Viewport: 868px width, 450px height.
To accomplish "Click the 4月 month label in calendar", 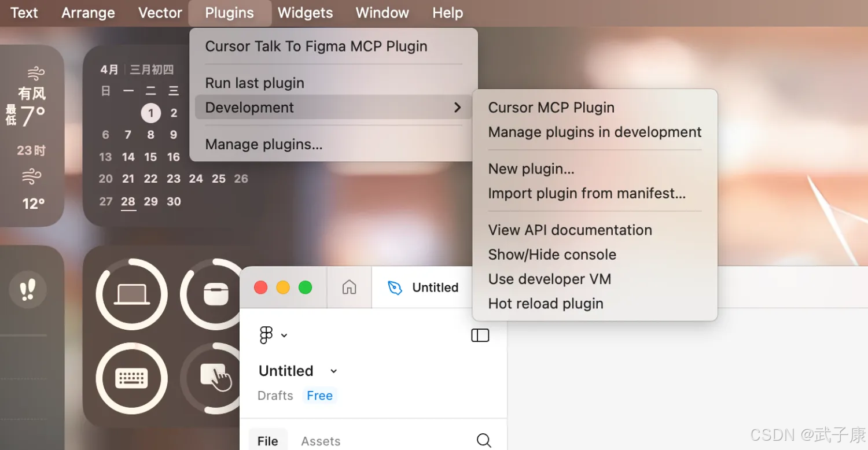I will click(109, 70).
